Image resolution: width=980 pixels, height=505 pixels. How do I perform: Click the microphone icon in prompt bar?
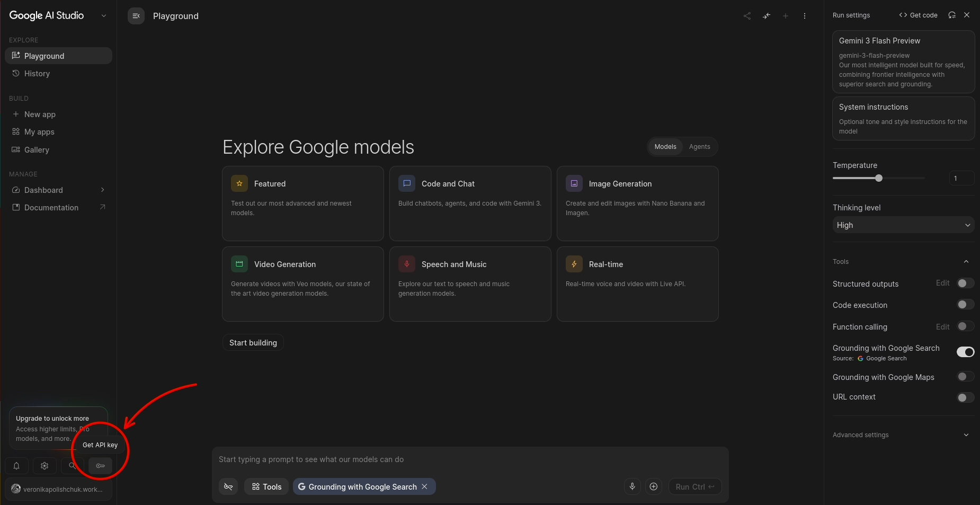tap(632, 486)
